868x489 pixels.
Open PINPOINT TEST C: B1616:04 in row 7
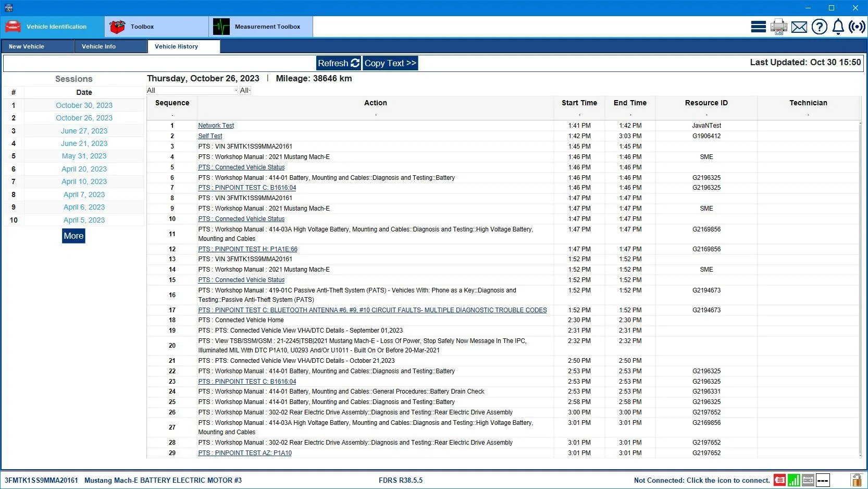click(x=247, y=188)
